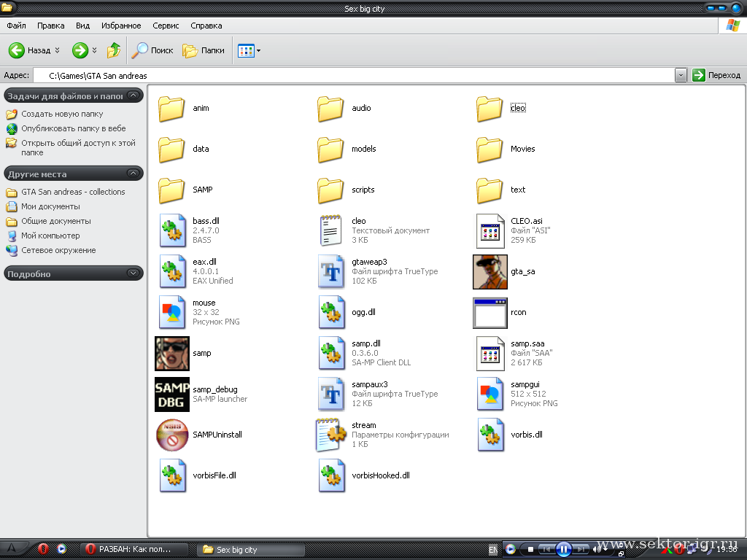Open the Правка menu
Screen dimensions: 747x560
click(x=50, y=26)
